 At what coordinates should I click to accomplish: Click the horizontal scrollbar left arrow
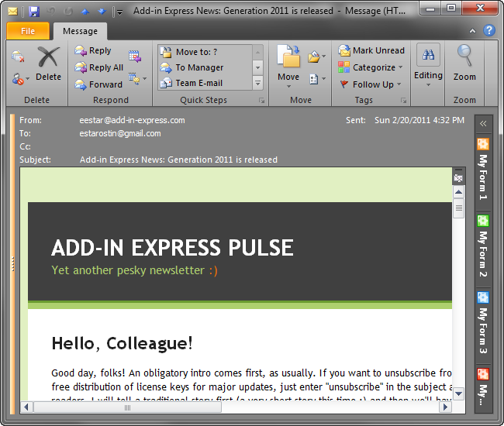26,407
